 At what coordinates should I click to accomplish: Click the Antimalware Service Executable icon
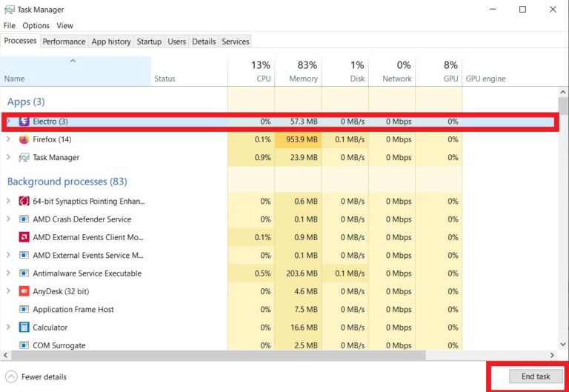point(24,273)
